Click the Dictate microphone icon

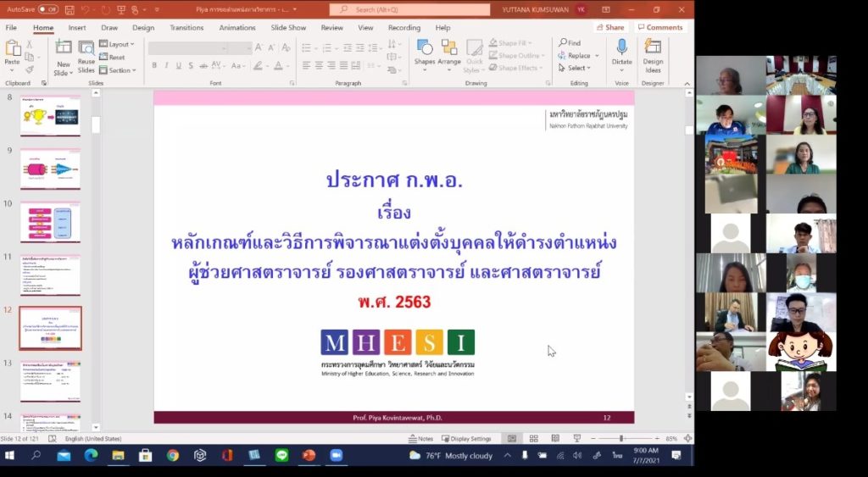(x=621, y=48)
